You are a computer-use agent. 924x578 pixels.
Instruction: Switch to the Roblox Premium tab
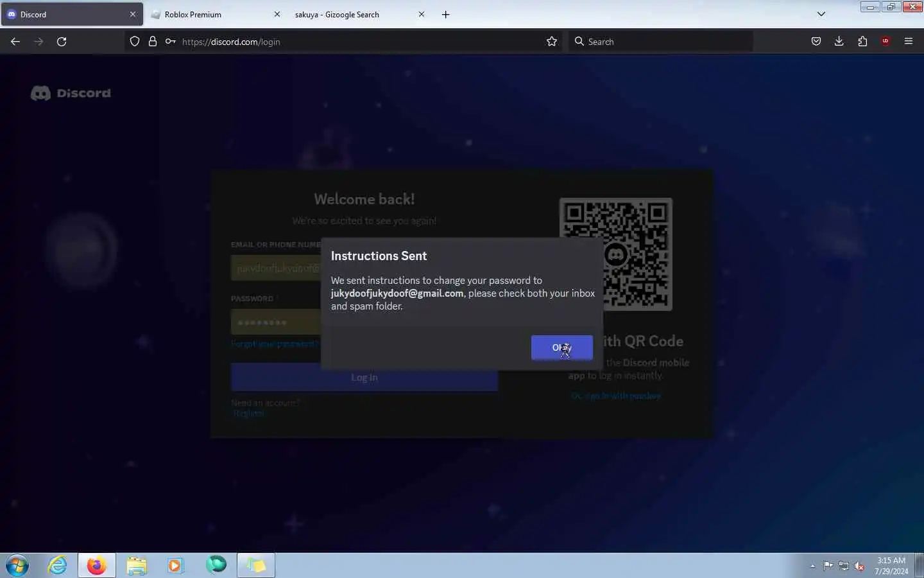(x=209, y=14)
